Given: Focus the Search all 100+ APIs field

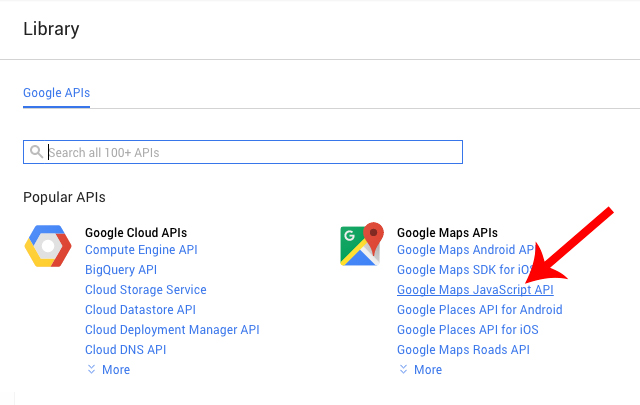Looking at the screenshot, I should [x=243, y=152].
